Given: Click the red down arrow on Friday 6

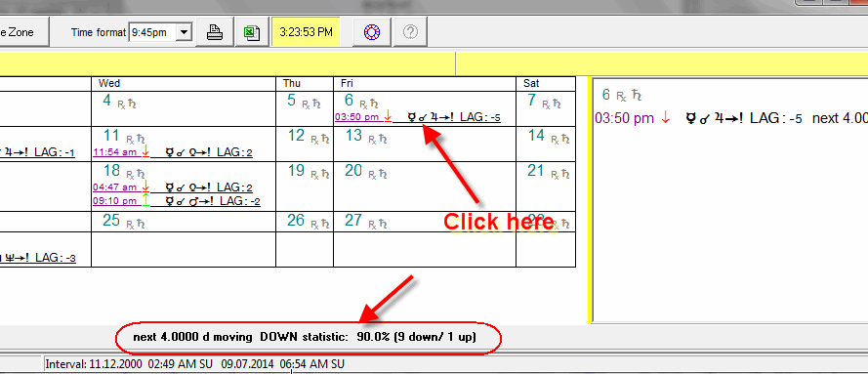Looking at the screenshot, I should (388, 116).
